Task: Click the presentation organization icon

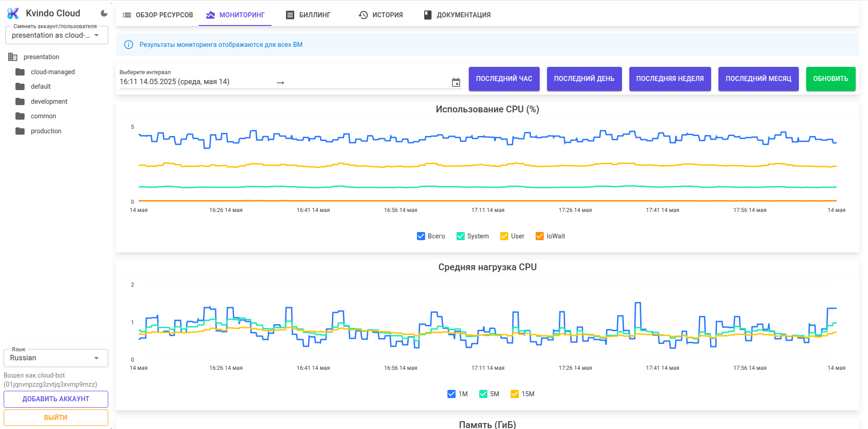Action: (x=13, y=57)
